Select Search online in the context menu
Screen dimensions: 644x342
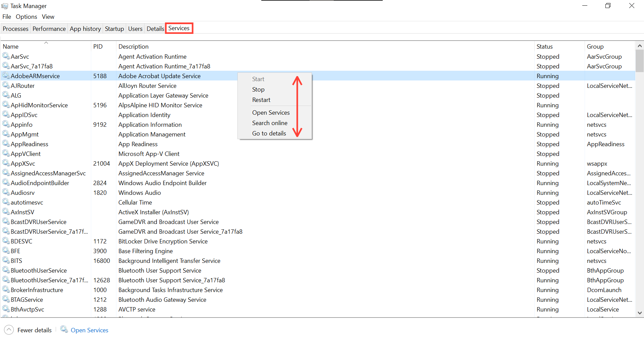pyautogui.click(x=270, y=123)
